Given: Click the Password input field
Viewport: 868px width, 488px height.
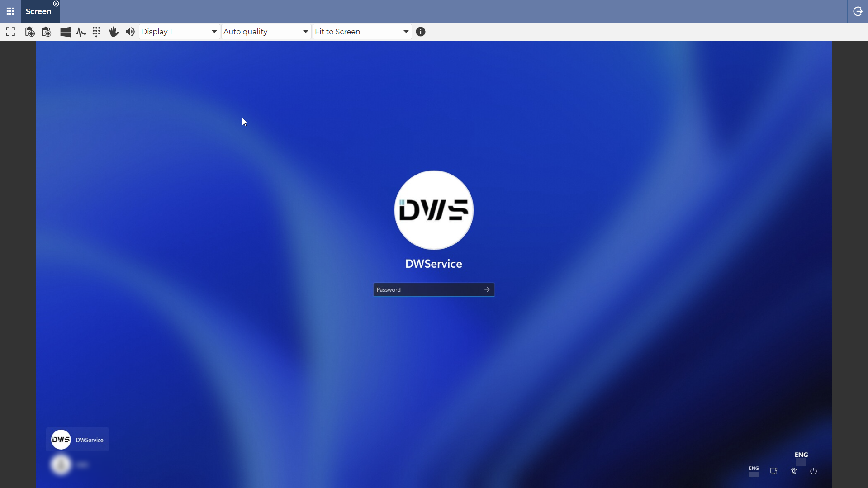Looking at the screenshot, I should [427, 290].
